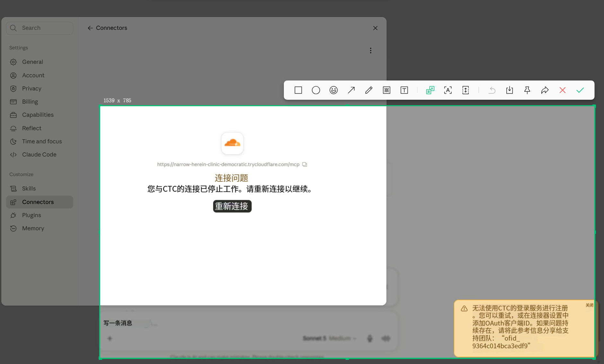Select the rectangle annotation tool
The height and width of the screenshot is (364, 604).
click(x=298, y=90)
